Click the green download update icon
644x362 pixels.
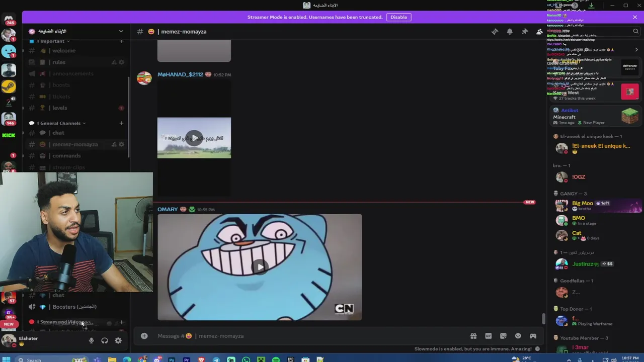click(591, 6)
